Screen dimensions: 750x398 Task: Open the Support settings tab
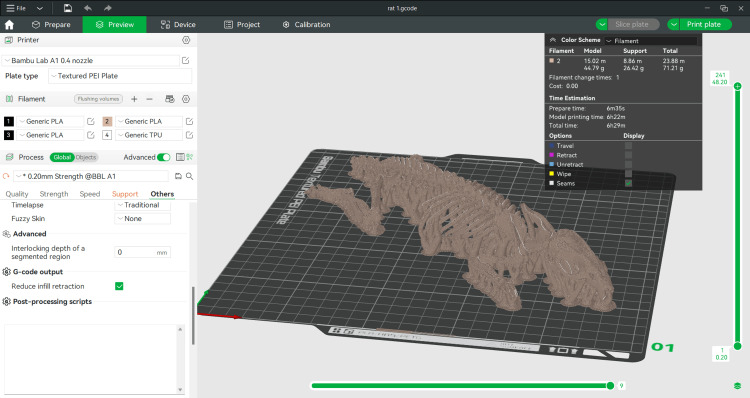(125, 194)
